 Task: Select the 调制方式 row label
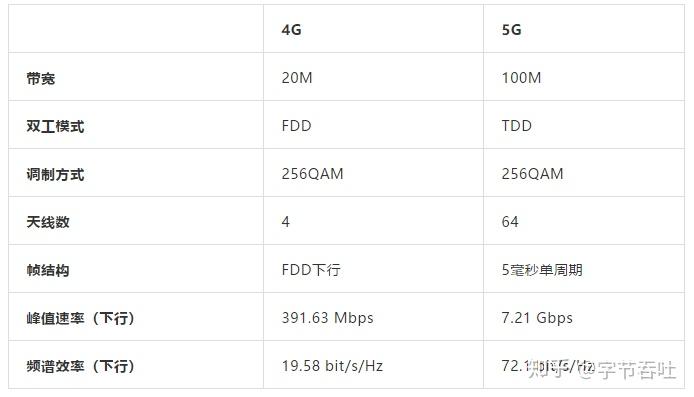point(55,174)
